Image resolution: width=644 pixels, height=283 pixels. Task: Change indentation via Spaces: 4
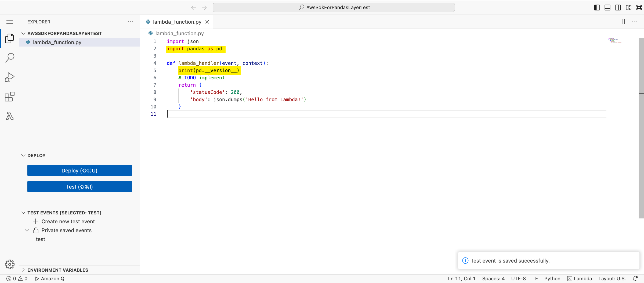[x=493, y=279]
